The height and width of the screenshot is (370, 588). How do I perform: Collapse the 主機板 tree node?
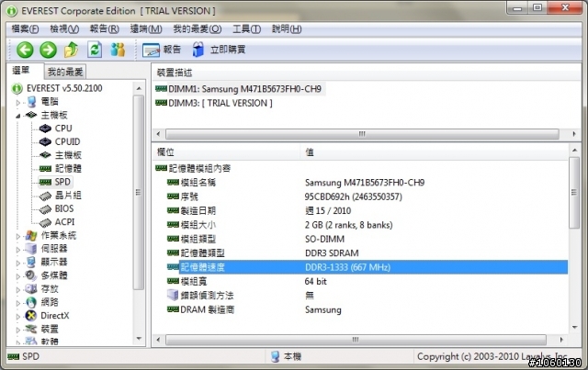pyautogui.click(x=17, y=116)
